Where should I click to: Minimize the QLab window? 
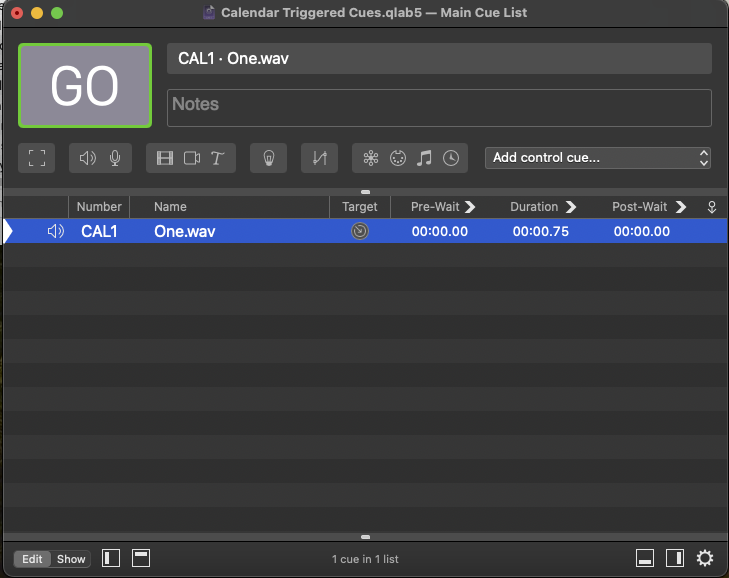(37, 13)
